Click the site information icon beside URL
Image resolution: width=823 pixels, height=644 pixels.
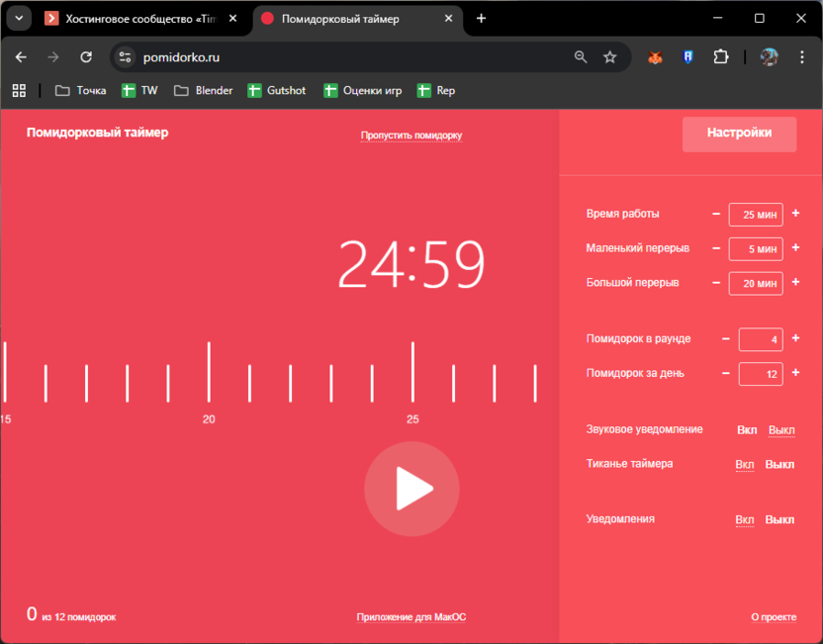pos(125,56)
